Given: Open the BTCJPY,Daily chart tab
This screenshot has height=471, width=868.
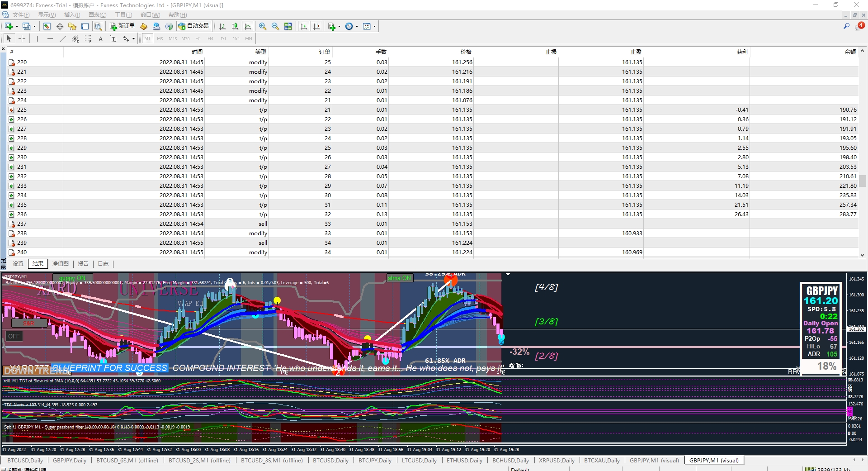Looking at the screenshot, I should tap(375, 460).
